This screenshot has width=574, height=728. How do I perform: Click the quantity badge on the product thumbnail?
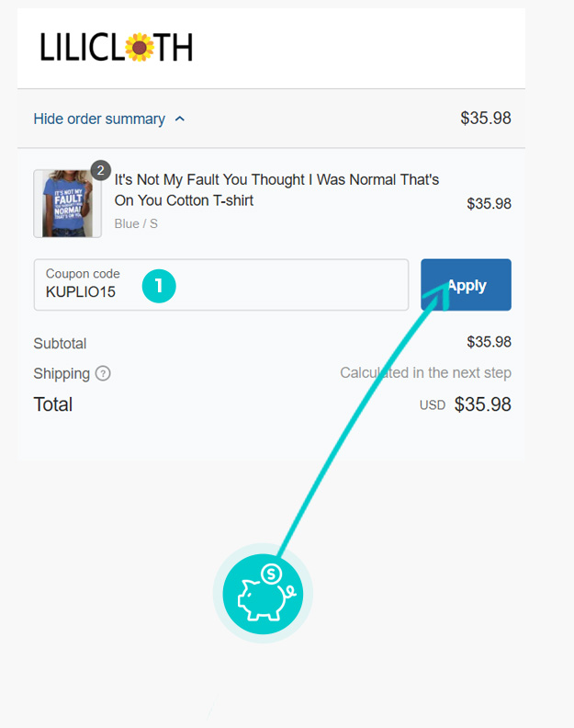(100, 171)
